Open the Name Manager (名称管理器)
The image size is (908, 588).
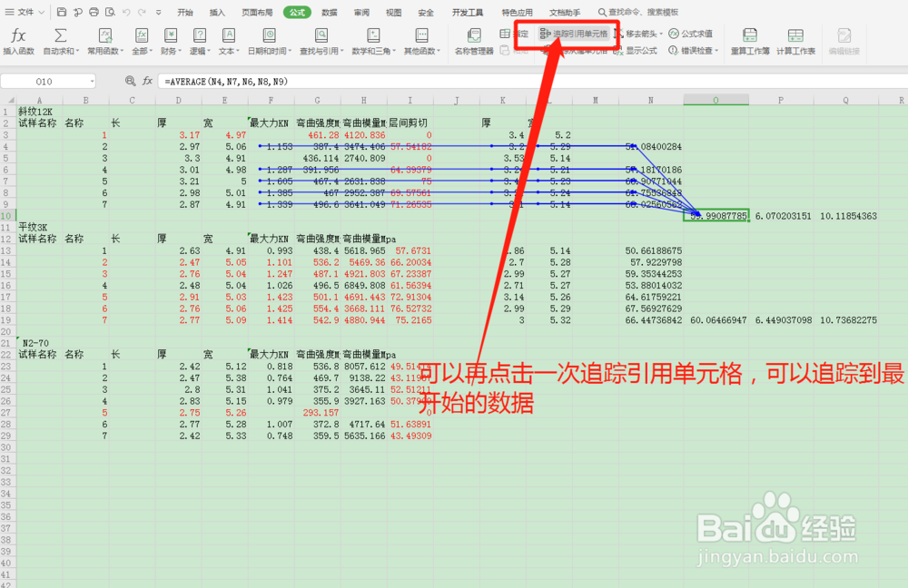(x=474, y=42)
